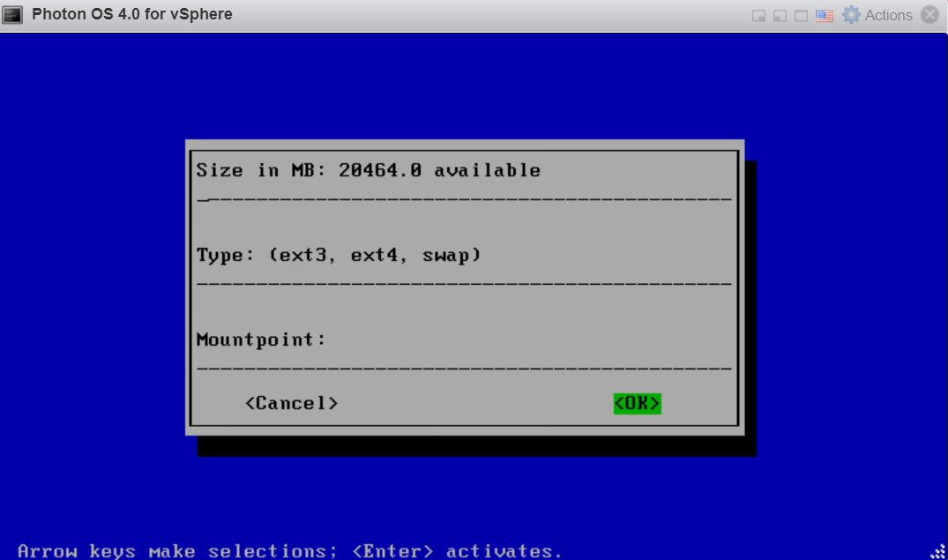
Task: Switch console to full window size icon
Action: pos(801,16)
